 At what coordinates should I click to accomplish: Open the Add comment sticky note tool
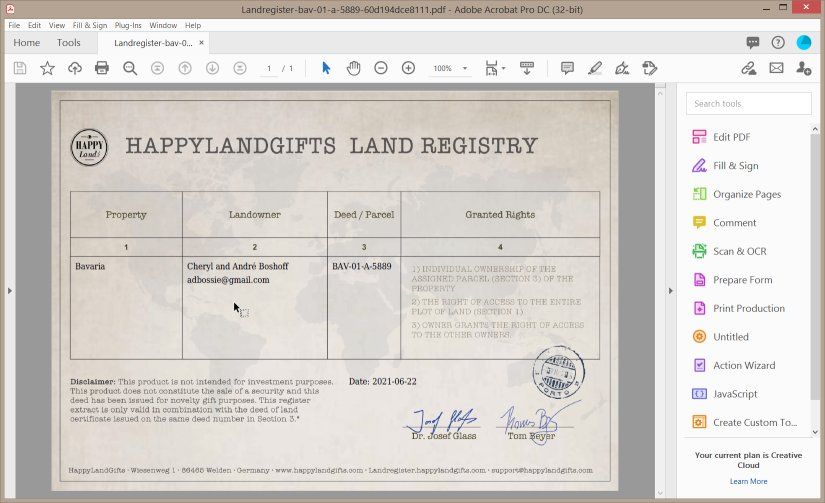567,68
